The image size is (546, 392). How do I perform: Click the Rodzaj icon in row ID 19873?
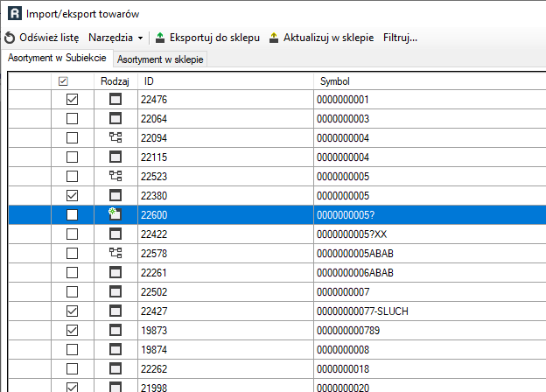click(115, 330)
